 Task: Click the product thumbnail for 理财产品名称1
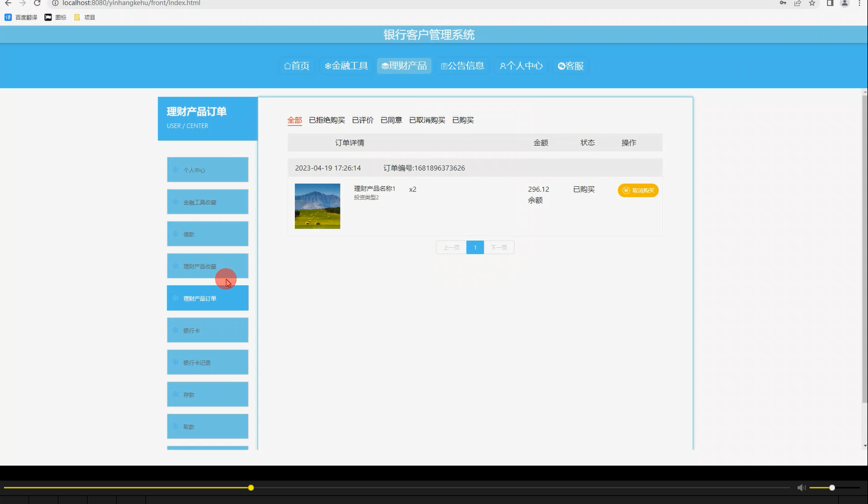point(317,206)
